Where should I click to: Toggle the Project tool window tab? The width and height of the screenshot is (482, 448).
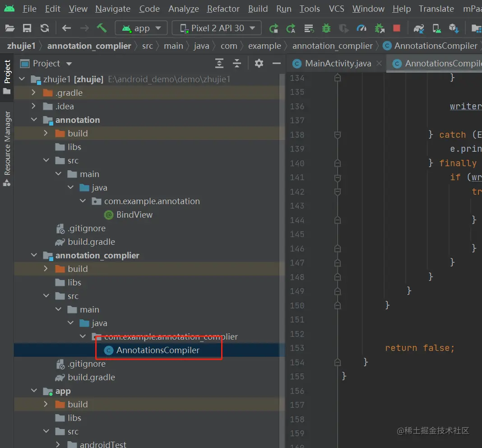coord(7,77)
